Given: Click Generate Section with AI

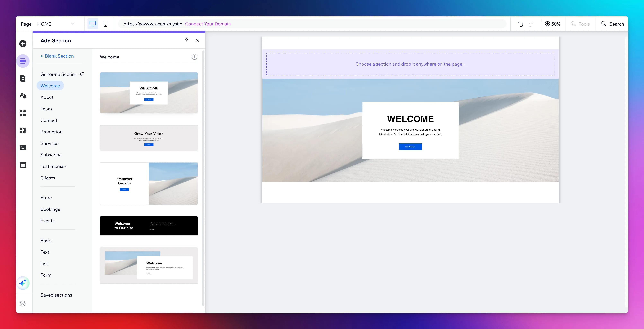Looking at the screenshot, I should [62, 74].
